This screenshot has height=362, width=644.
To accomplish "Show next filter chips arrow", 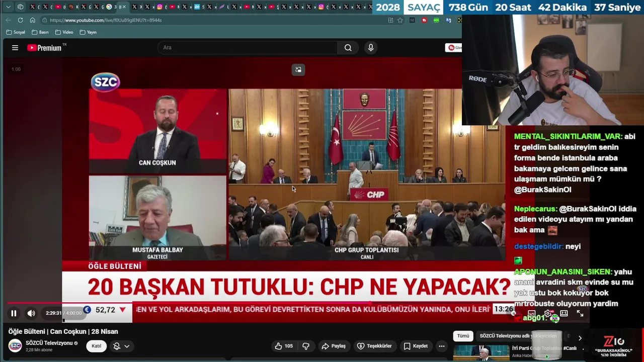I will coord(580,338).
